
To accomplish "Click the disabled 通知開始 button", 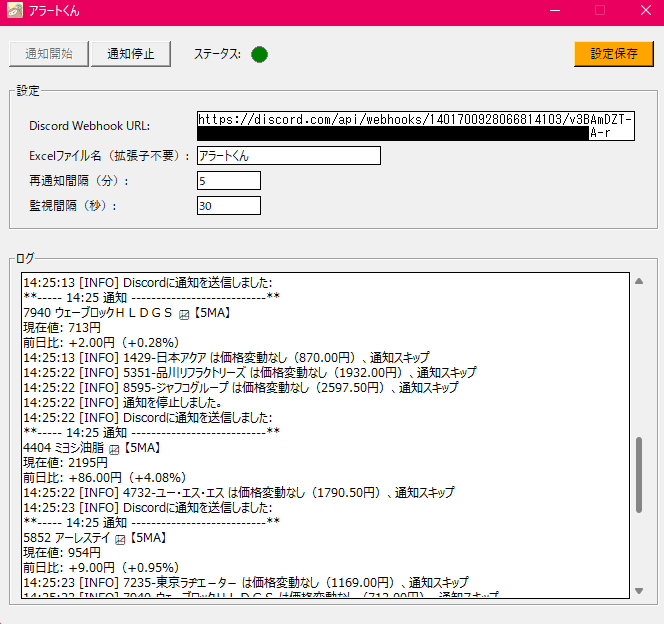I will point(49,54).
